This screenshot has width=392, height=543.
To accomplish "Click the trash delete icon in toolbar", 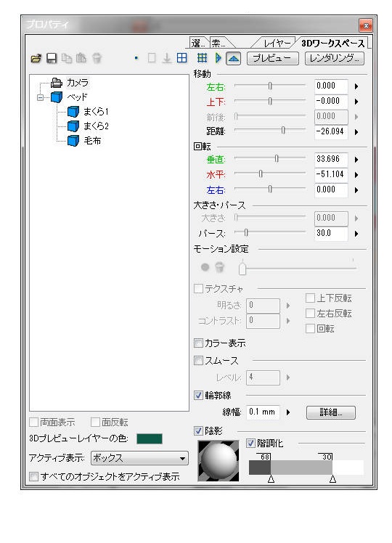I will 97,58.
